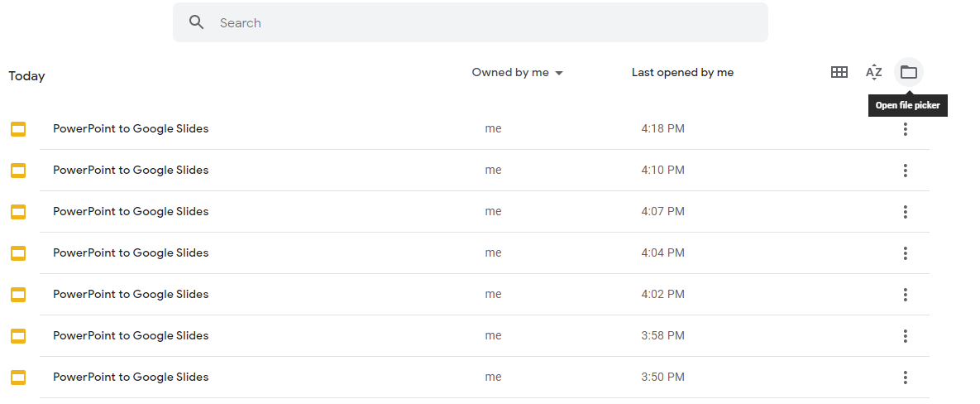Screen dimensions: 980x404
Task: Click the Last opened by me column header
Action: pyautogui.click(x=682, y=73)
